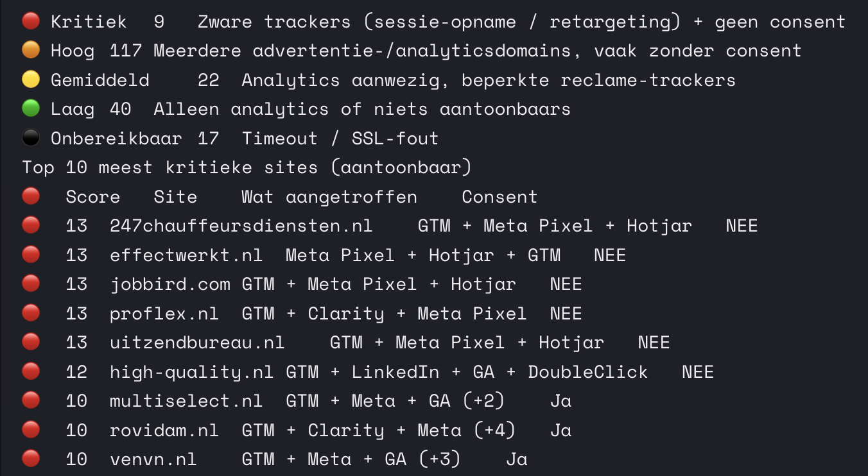Click the red circle before venvn.nl row
Screen dimensions: 868x476
tap(31, 459)
